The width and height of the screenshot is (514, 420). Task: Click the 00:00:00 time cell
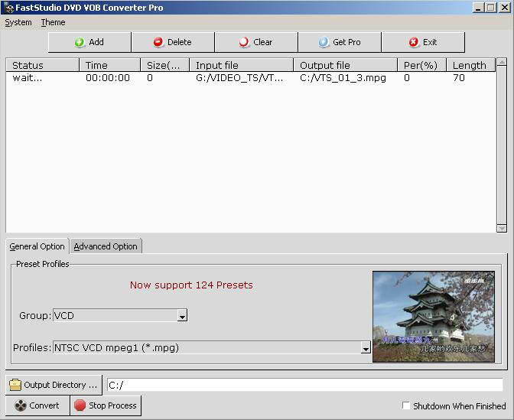click(x=108, y=78)
